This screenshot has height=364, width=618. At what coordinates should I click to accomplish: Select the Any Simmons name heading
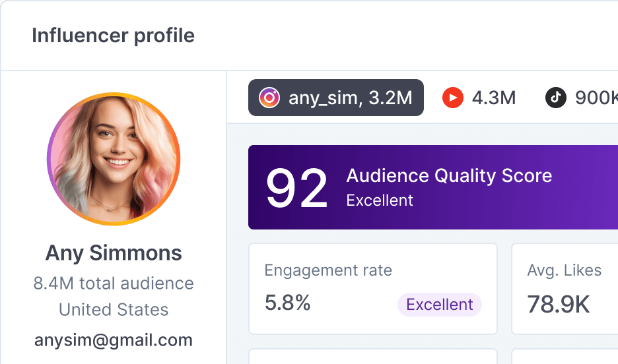(114, 253)
